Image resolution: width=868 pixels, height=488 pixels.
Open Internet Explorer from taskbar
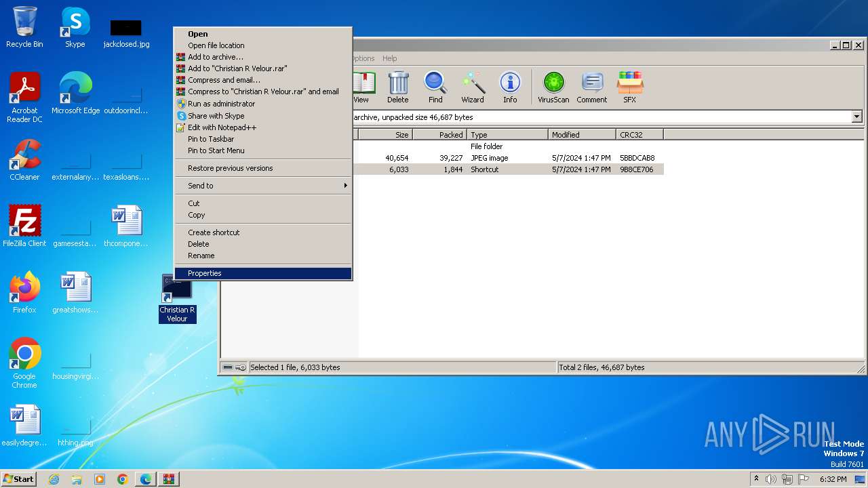[x=54, y=479]
